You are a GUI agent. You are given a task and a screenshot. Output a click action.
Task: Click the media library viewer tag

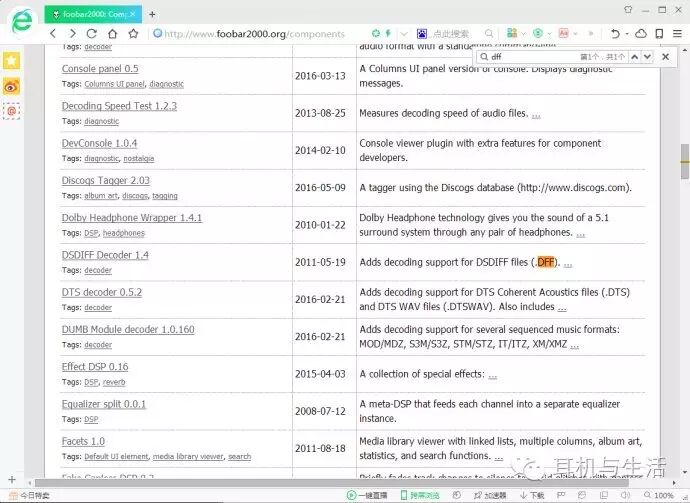tap(188, 457)
